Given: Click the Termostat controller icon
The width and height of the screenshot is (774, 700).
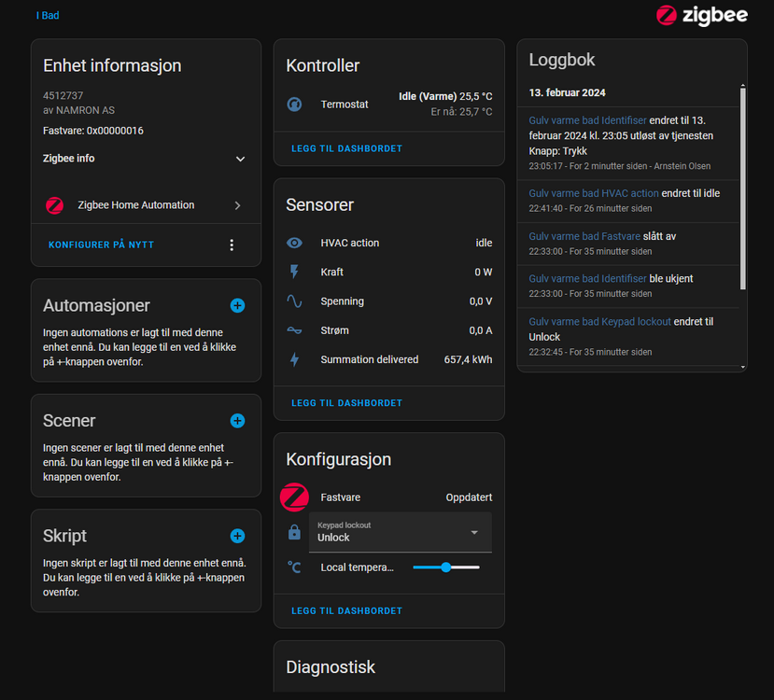Looking at the screenshot, I should click(294, 105).
